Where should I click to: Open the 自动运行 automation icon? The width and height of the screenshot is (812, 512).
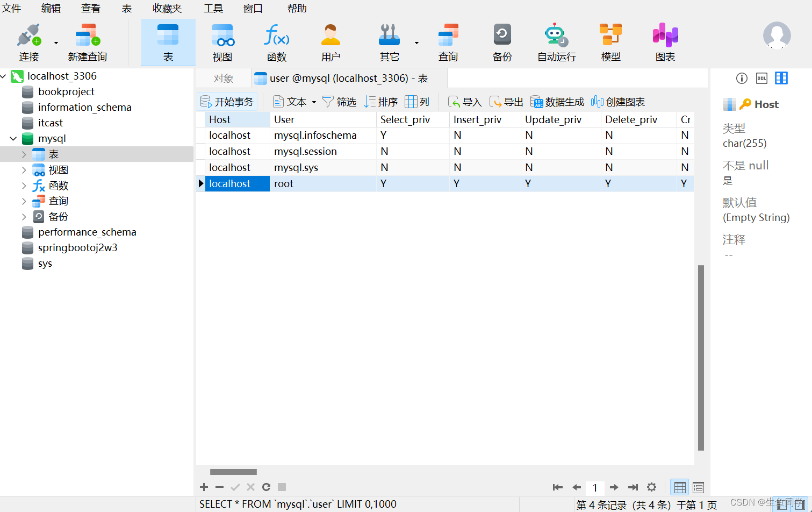pos(557,42)
